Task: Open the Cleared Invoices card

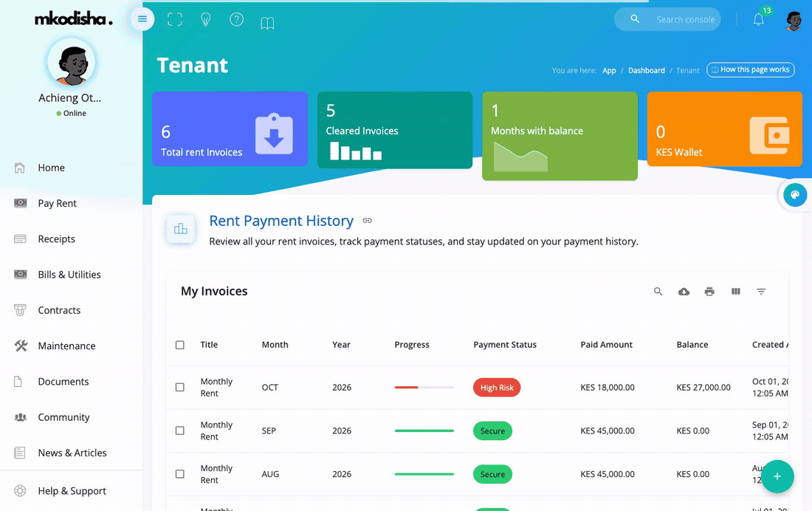Action: pos(395,130)
